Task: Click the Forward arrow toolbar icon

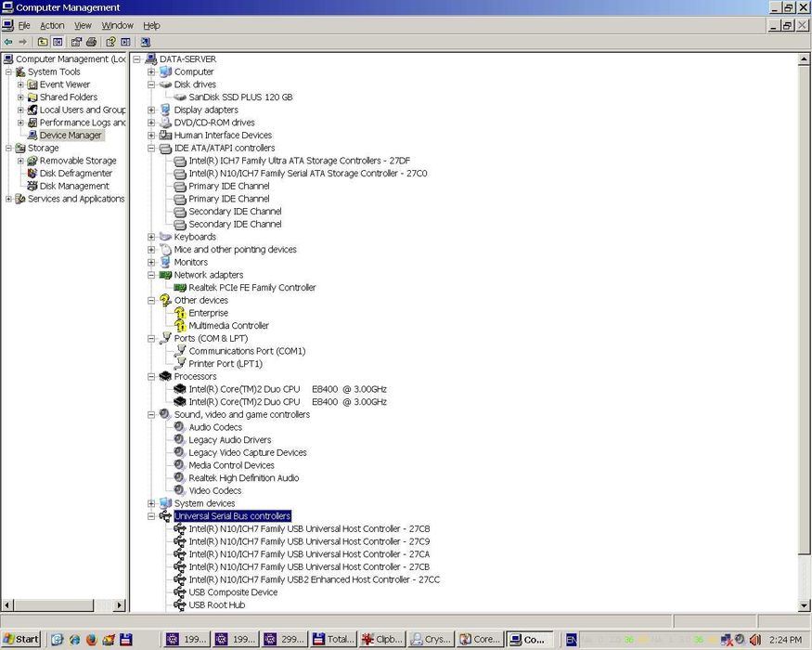Action: pos(23,42)
